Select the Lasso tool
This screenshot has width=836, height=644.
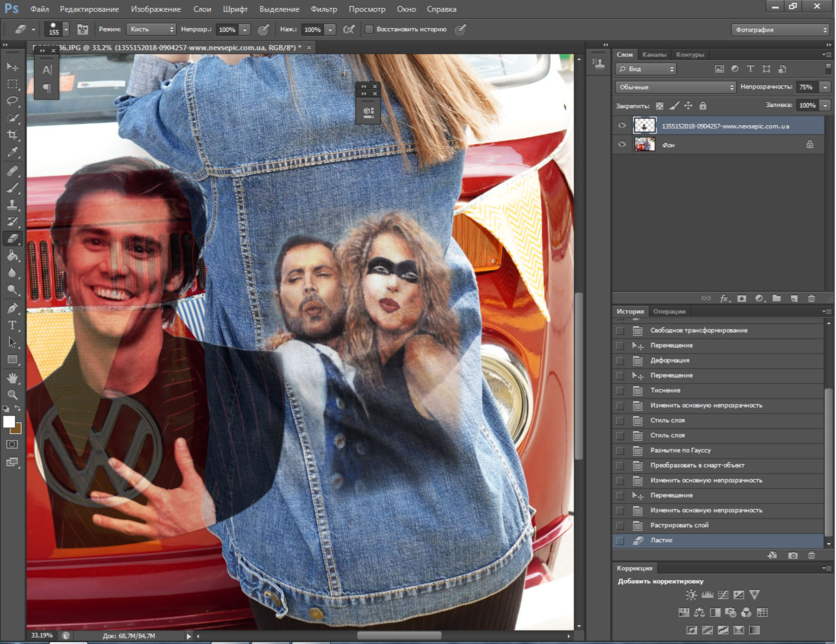coord(12,101)
